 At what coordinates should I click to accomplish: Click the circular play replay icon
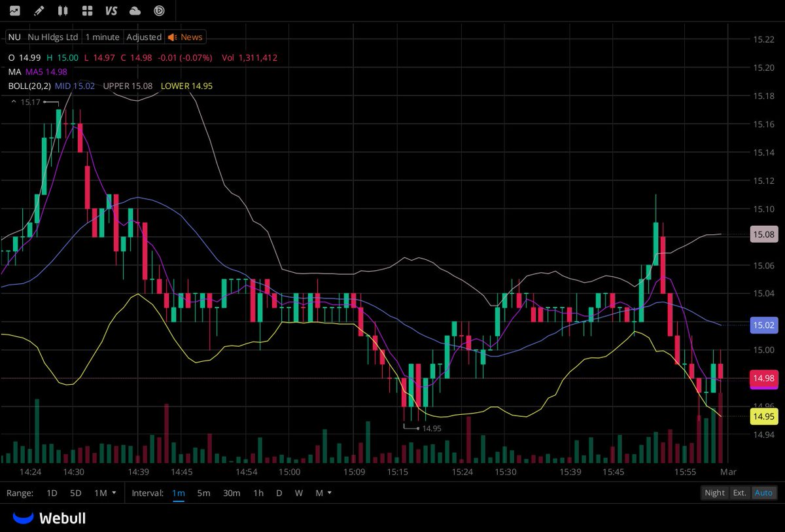tap(159, 10)
